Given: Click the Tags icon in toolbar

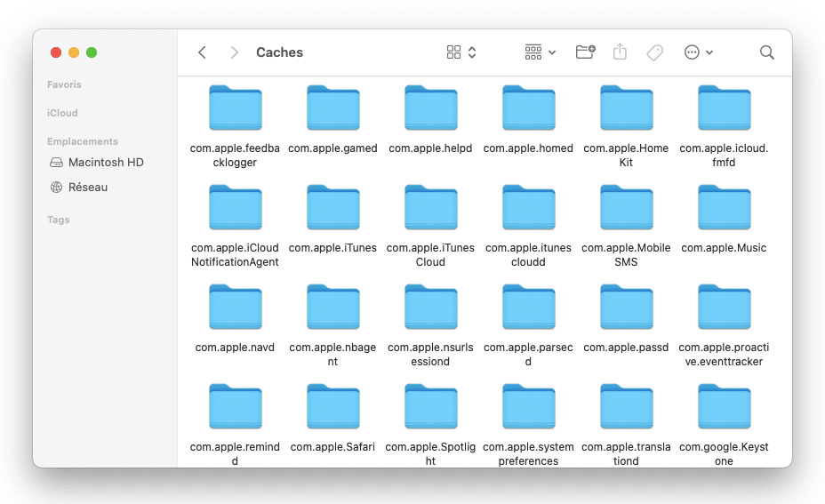Looking at the screenshot, I should click(x=654, y=52).
